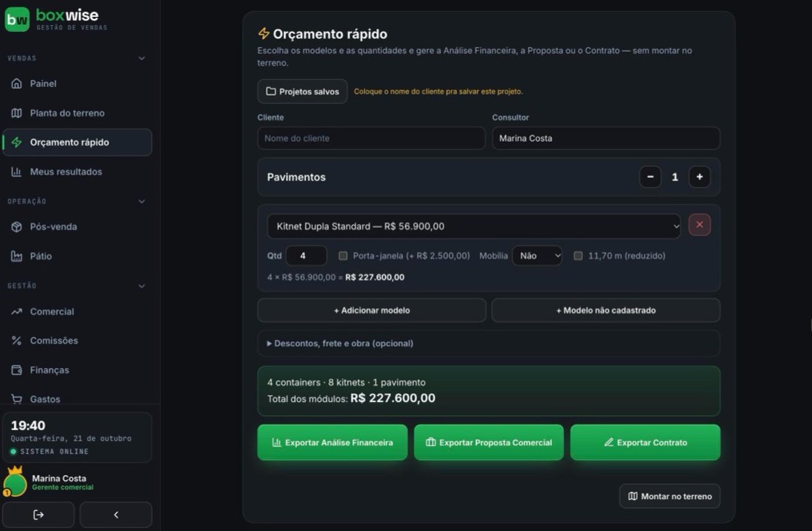Click Gerente comercial role text
The image size is (812, 531).
(x=63, y=487)
